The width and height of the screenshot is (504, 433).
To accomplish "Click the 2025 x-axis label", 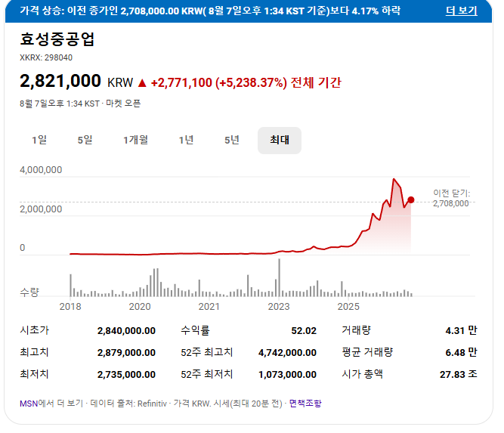I will pyautogui.click(x=348, y=307).
